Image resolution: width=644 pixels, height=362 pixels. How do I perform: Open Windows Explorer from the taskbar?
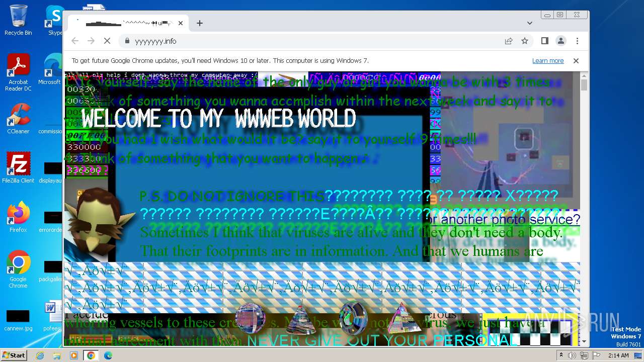pyautogui.click(x=57, y=355)
